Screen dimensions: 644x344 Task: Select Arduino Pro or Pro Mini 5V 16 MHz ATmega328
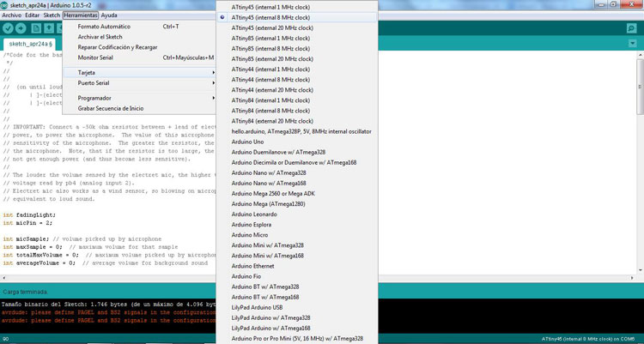click(296, 339)
